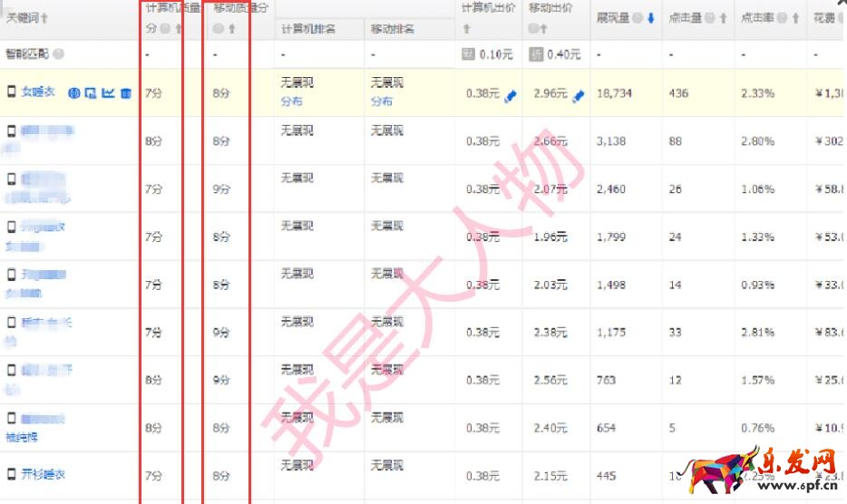This screenshot has width=847, height=504.
Task: Sort by 展现量 using the blue down arrow
Action: click(x=651, y=18)
